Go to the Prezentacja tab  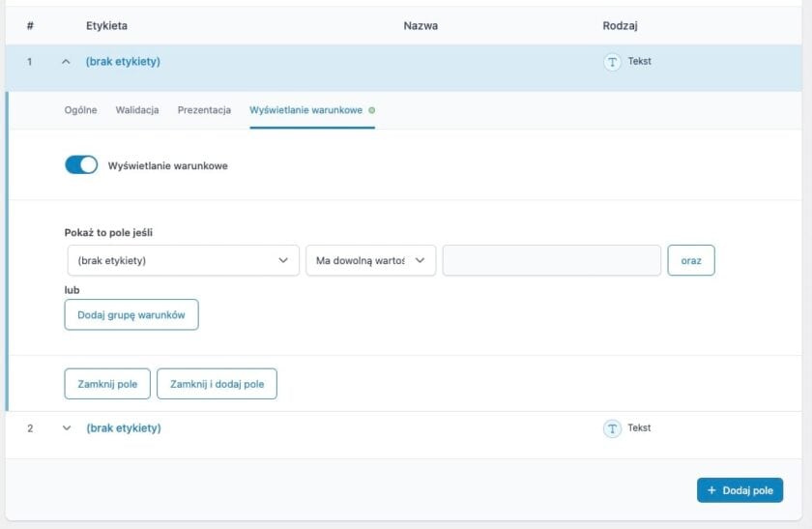(x=204, y=110)
